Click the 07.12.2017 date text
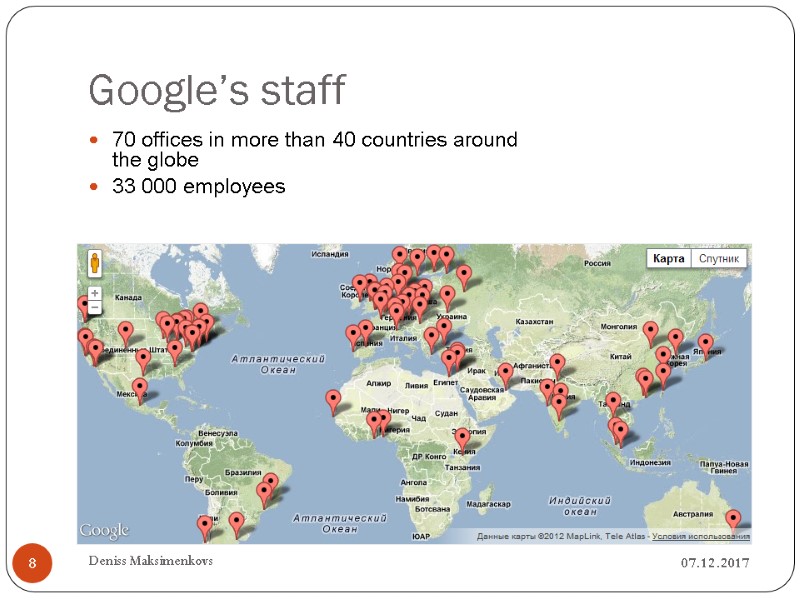Screen dimensions: 800x600 (x=715, y=563)
